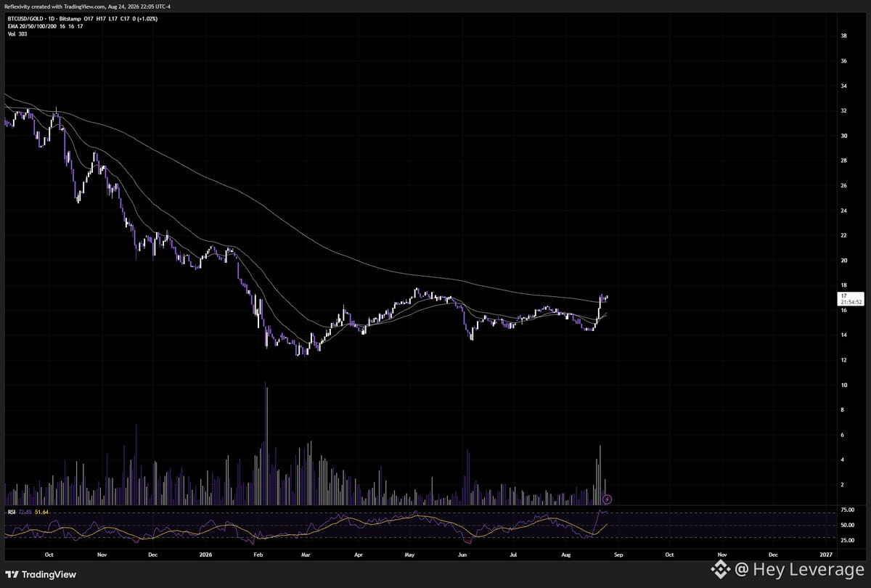Click the 38 price axis label
The width and height of the screenshot is (871, 588).
pos(843,36)
